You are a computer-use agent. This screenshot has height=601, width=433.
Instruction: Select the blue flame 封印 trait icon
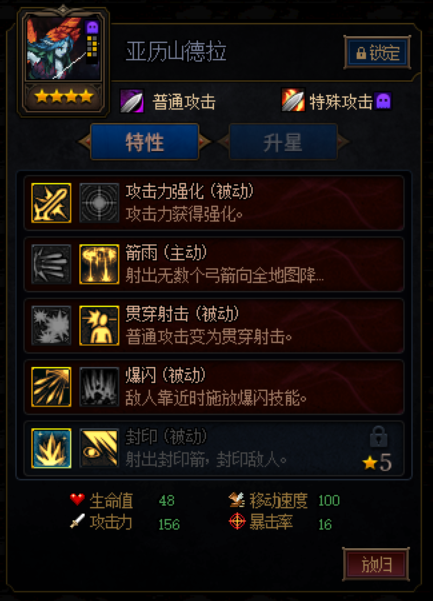point(51,448)
